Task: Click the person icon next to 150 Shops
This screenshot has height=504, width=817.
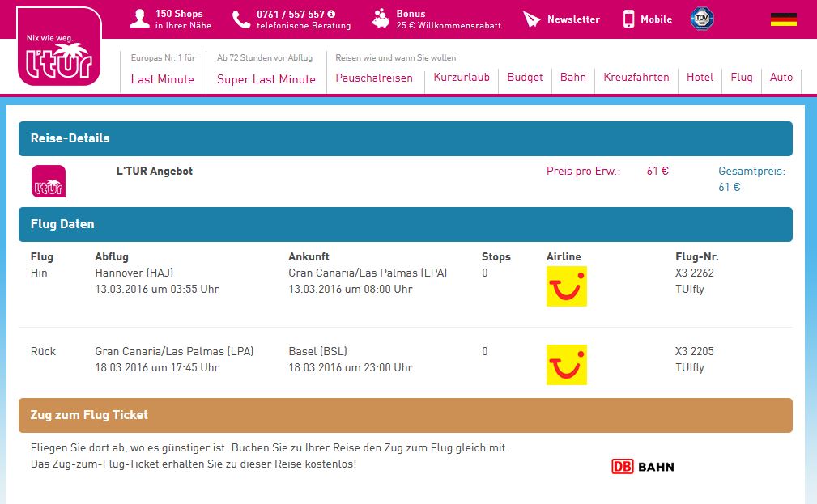Action: (x=139, y=19)
